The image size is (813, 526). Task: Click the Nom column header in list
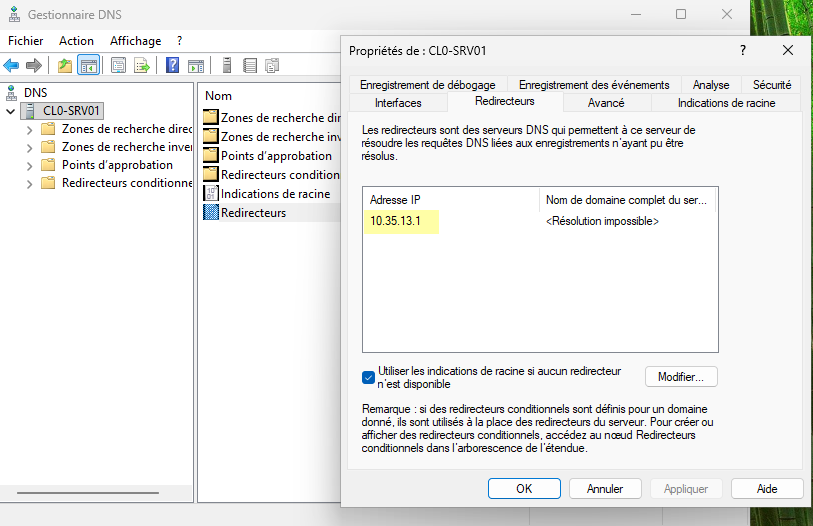(x=218, y=96)
